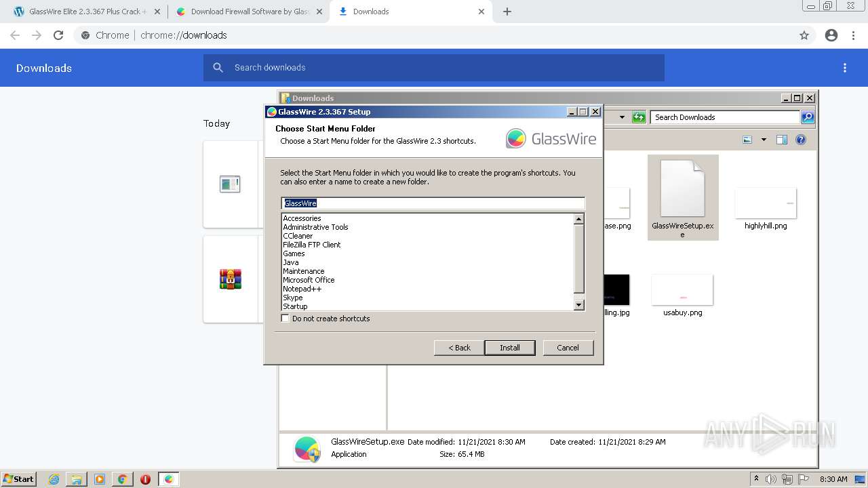Choose FileZilla FTP Client folder entry

tap(311, 245)
